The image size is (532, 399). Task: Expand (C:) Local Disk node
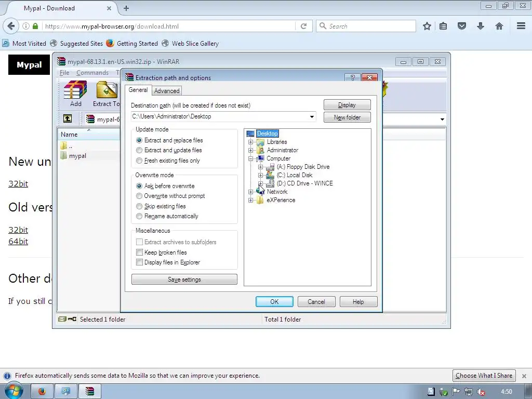(260, 175)
